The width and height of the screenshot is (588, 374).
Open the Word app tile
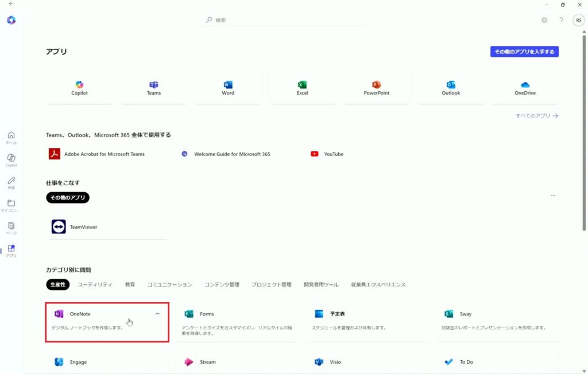tap(227, 88)
